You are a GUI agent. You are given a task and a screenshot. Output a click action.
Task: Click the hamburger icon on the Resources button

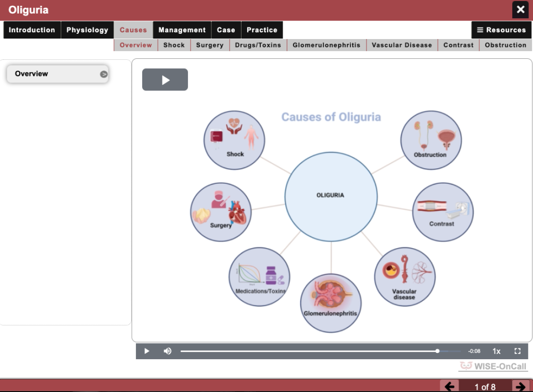[x=479, y=30]
